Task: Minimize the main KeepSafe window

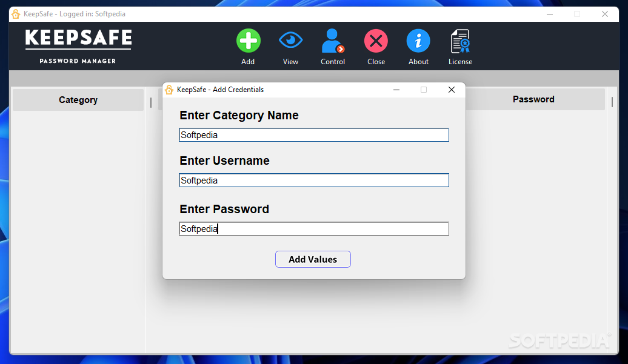Action: pyautogui.click(x=550, y=14)
